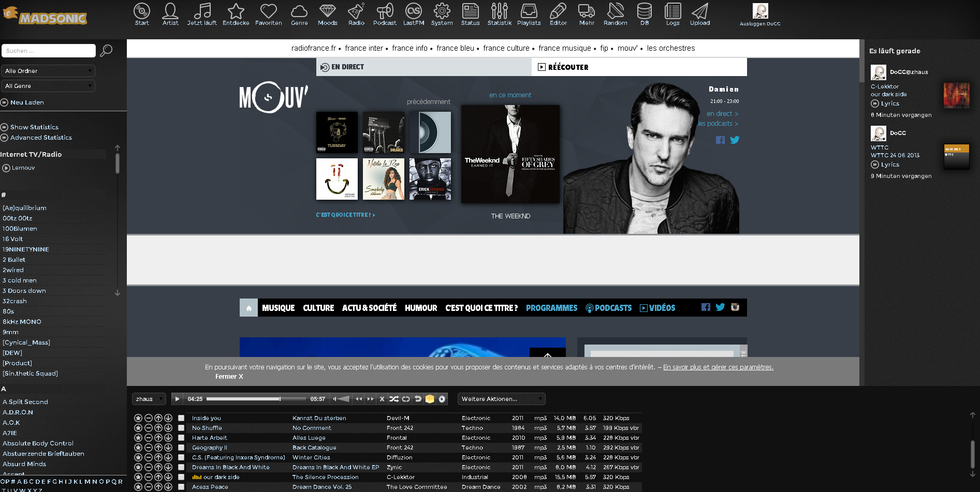Click the LastFM toolbar icon
980x492 pixels.
click(413, 11)
